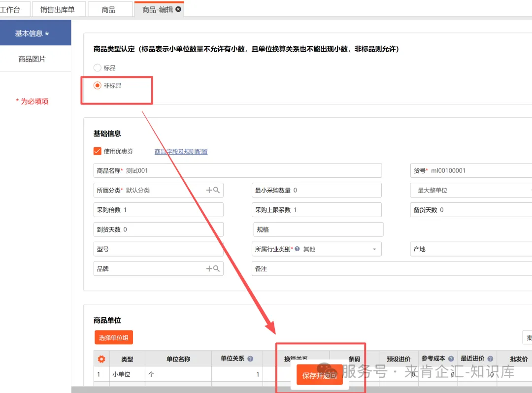532x393 pixels.
Task: Open the 商品字段及规则配置 link
Action: point(181,152)
